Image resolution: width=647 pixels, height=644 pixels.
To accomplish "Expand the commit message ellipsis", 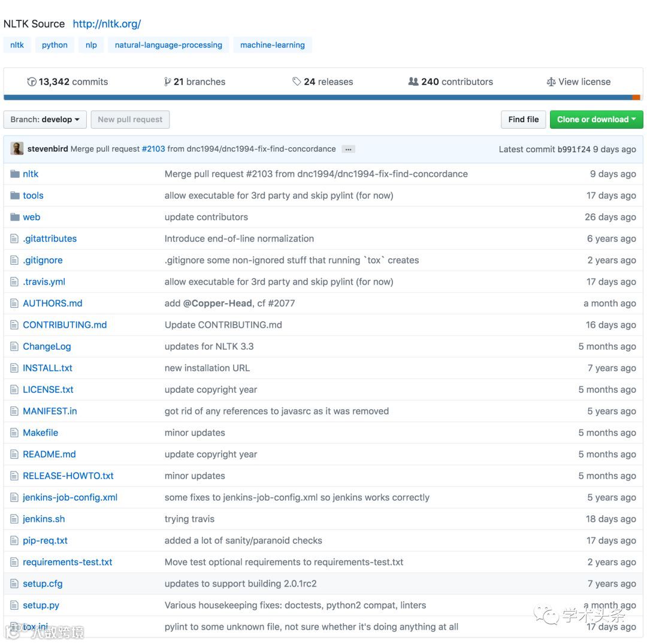I will point(348,149).
